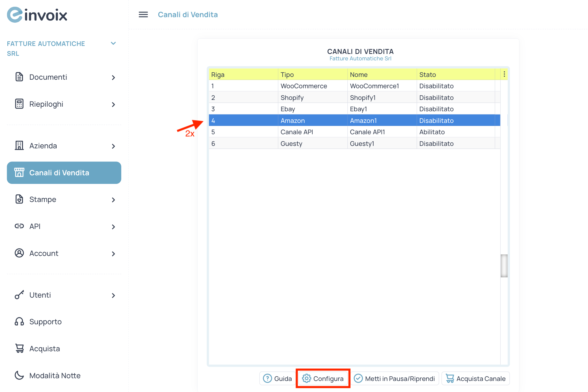Select the Acquista shopping cart icon
The width and height of the screenshot is (588, 392).
coord(19,348)
